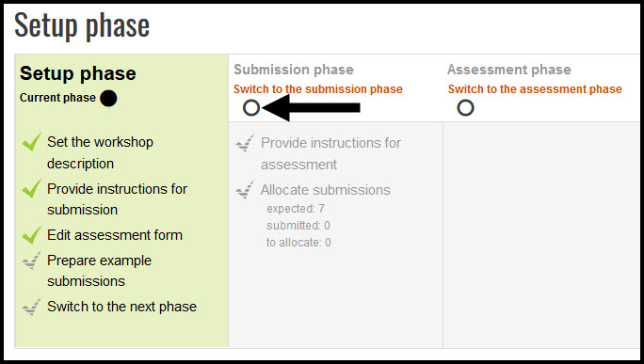The width and height of the screenshot is (644, 364).
Task: Open Allocate submissions in Submission phase
Action: (x=325, y=190)
